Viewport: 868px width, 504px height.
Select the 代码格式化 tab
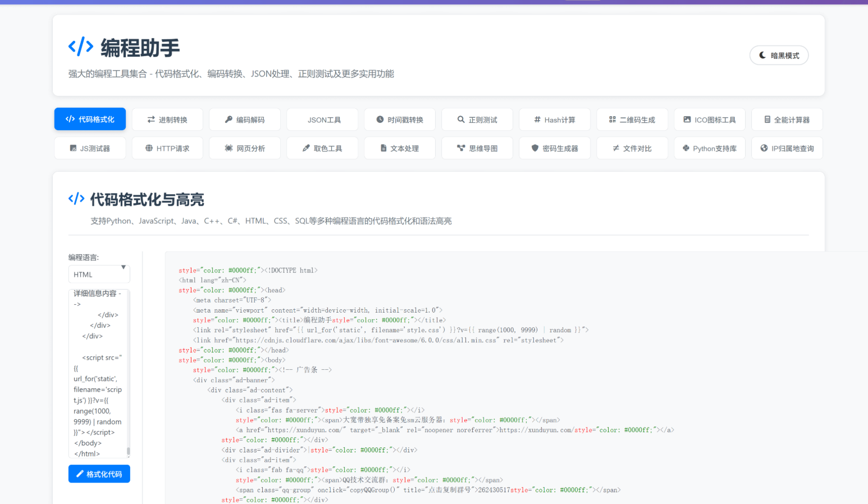tap(90, 119)
